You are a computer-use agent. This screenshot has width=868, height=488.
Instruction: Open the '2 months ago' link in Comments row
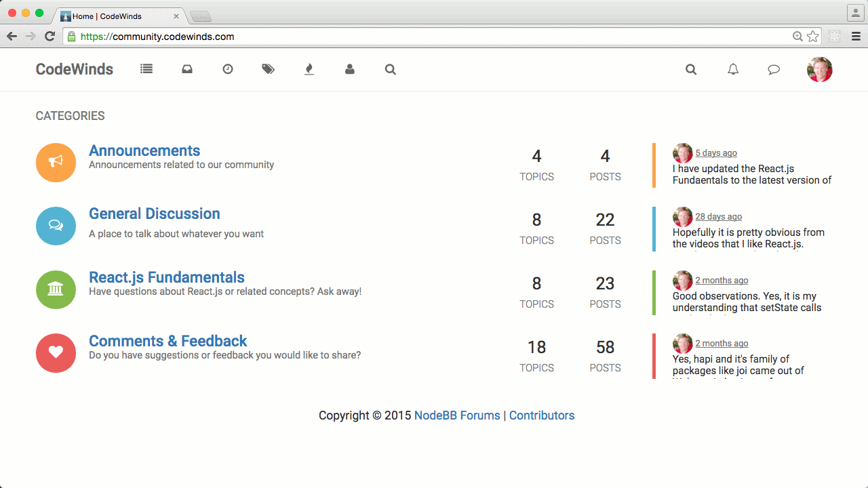tap(722, 344)
